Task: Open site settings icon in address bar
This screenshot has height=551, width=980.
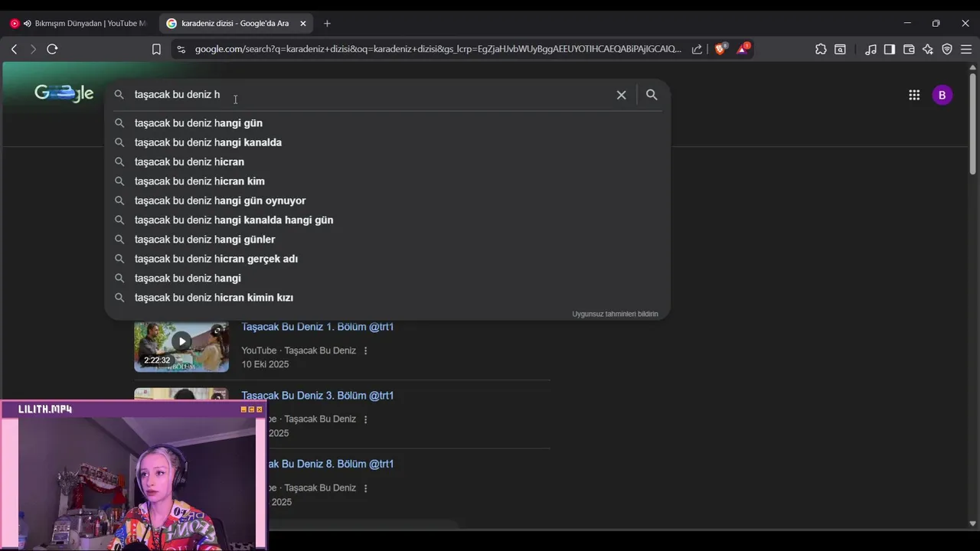Action: 181,49
